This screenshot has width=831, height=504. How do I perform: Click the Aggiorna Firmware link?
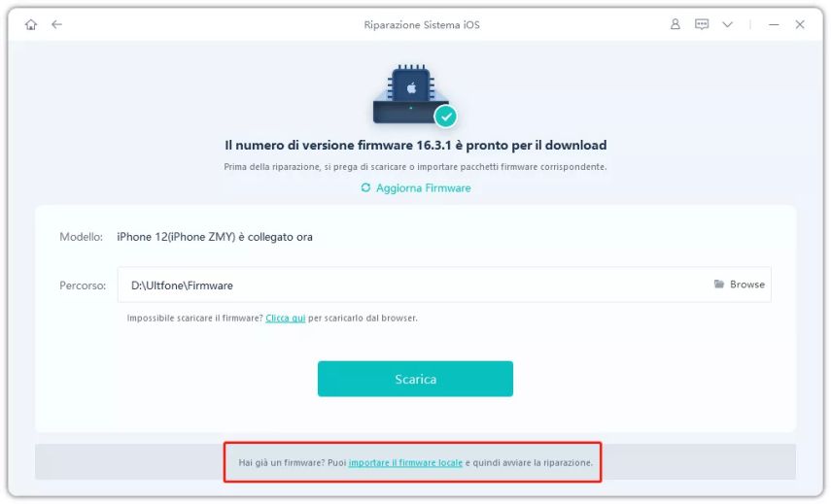coord(424,188)
